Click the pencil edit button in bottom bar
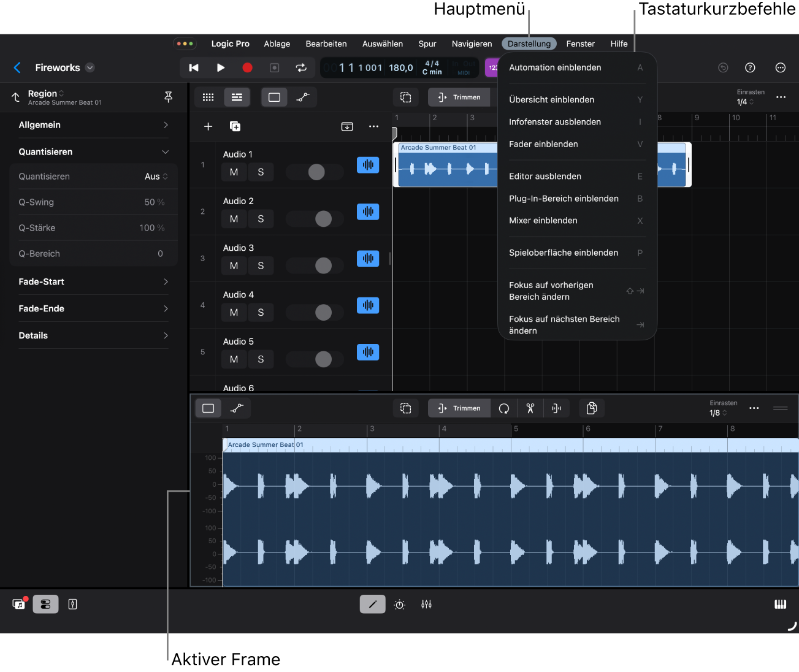This screenshot has height=672, width=799. pyautogui.click(x=372, y=605)
